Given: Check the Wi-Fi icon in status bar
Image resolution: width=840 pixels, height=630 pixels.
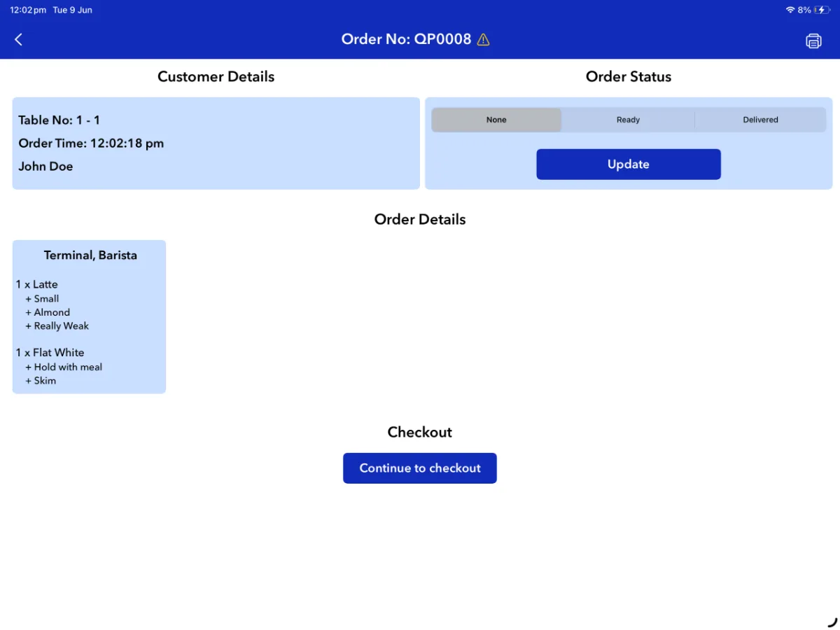Looking at the screenshot, I should [790, 10].
